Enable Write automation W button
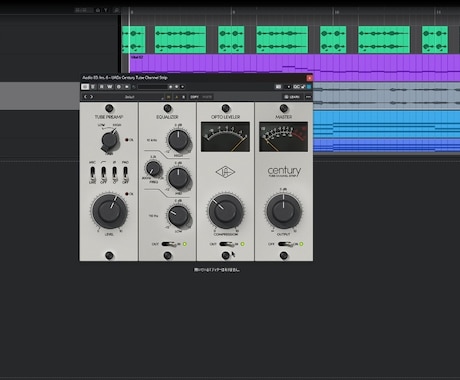The height and width of the screenshot is (380, 460). coord(110,87)
